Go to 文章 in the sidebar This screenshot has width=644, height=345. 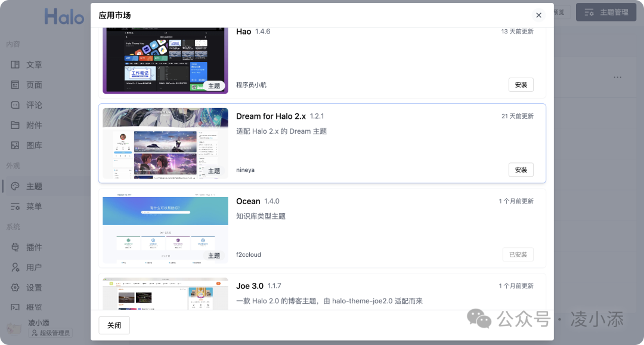click(34, 64)
